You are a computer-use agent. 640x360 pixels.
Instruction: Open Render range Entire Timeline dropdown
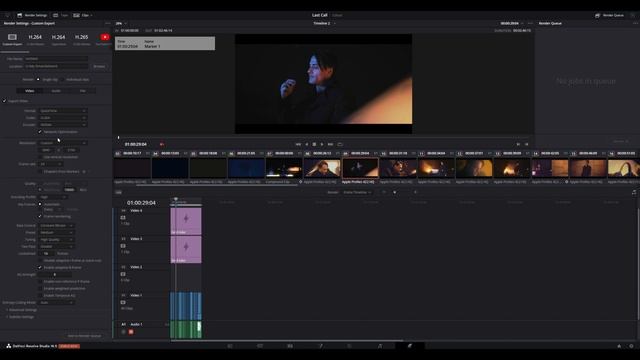pos(357,192)
